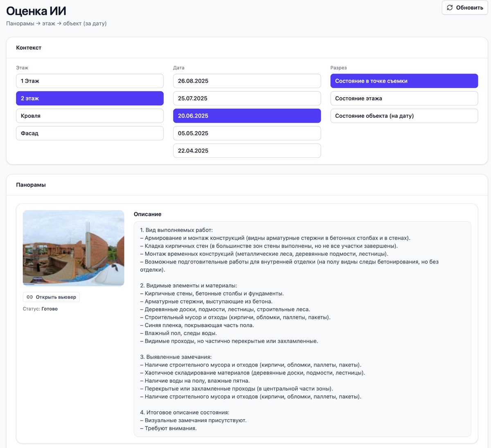Viewport: 491px width, 448px height.
Task: Click the line 'Влажный пол, следы воды.'
Action: click(x=178, y=333)
